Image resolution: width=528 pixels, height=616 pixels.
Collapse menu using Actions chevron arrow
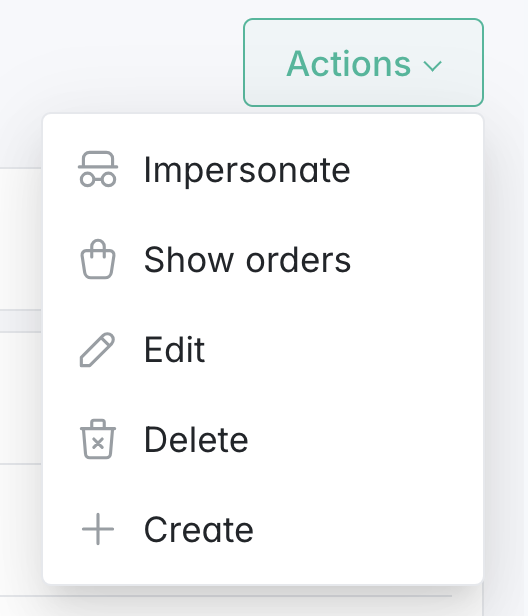coord(433,66)
